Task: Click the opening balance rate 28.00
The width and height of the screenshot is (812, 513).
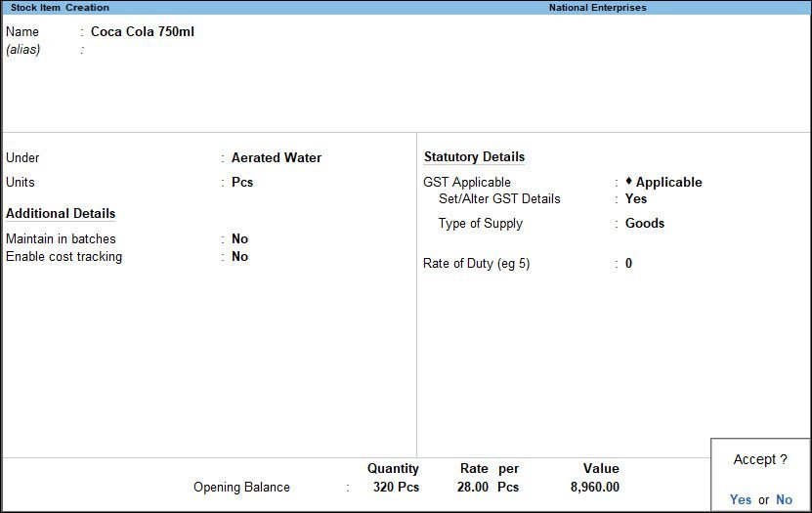Action: coord(471,487)
